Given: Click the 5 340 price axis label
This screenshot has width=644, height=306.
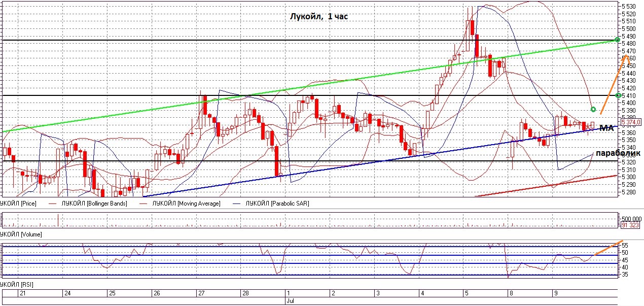Looking at the screenshot, I should pos(629,147).
